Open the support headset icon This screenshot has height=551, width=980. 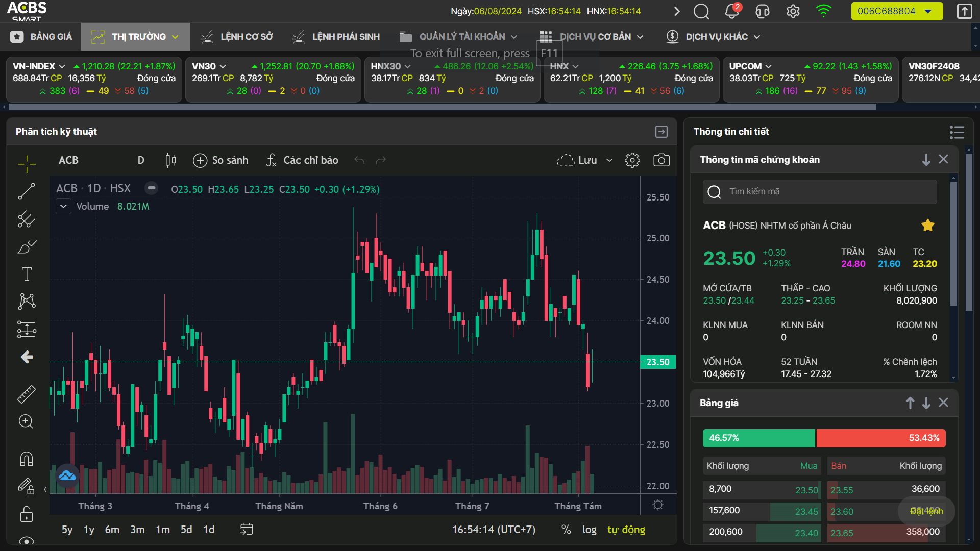point(763,11)
